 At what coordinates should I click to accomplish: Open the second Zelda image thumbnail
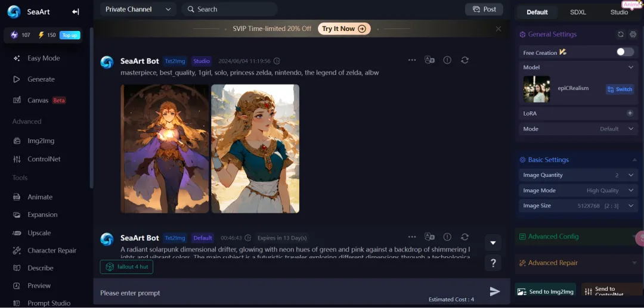(x=255, y=148)
